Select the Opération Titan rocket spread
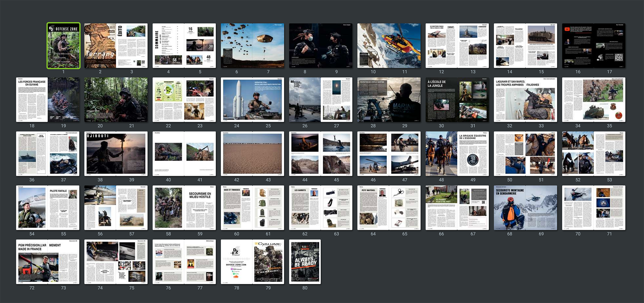Viewport: 644px width, 303px height. click(252, 100)
